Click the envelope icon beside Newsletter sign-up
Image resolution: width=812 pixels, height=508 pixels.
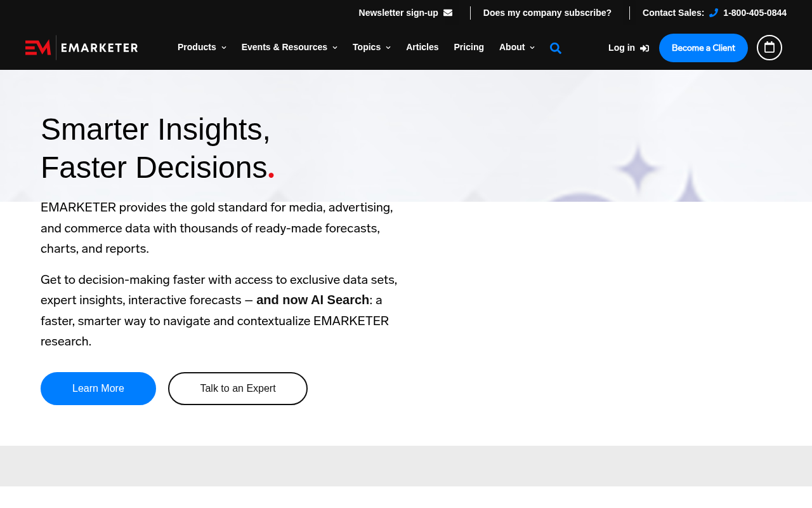tap(448, 13)
